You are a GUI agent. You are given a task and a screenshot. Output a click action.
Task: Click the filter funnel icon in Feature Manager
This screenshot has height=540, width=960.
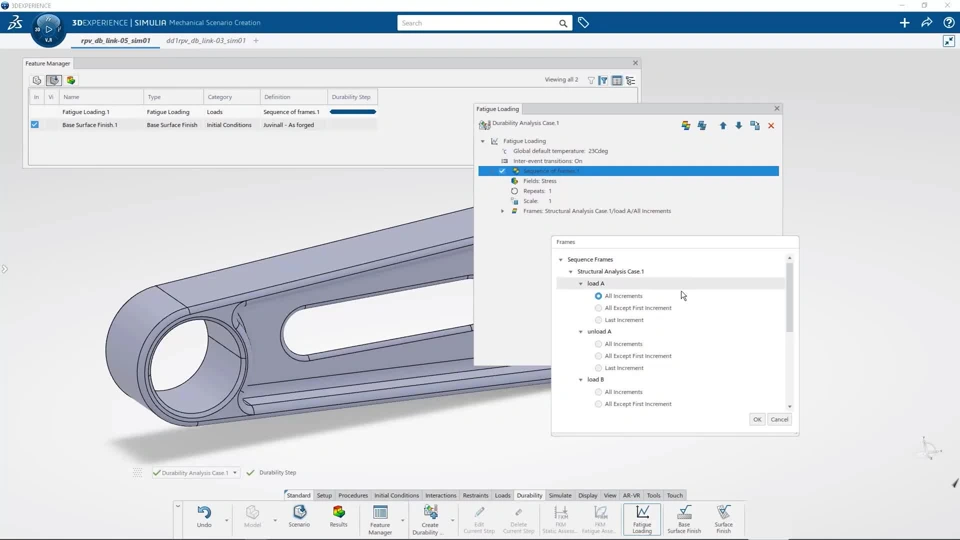coord(591,80)
